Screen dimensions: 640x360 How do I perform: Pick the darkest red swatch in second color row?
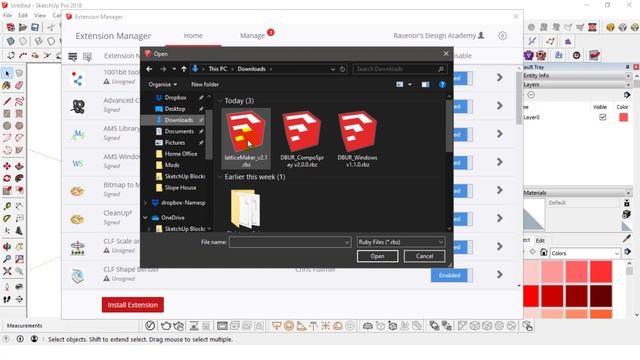(x=601, y=296)
